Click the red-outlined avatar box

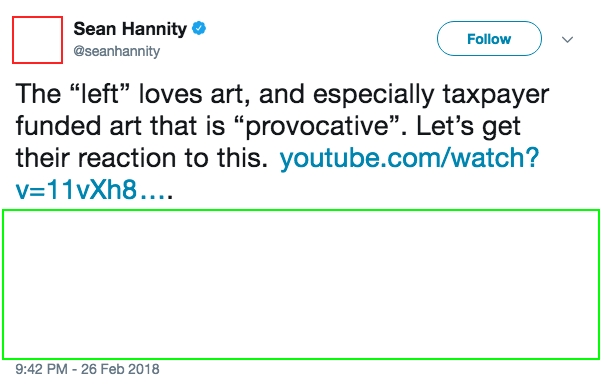37,40
